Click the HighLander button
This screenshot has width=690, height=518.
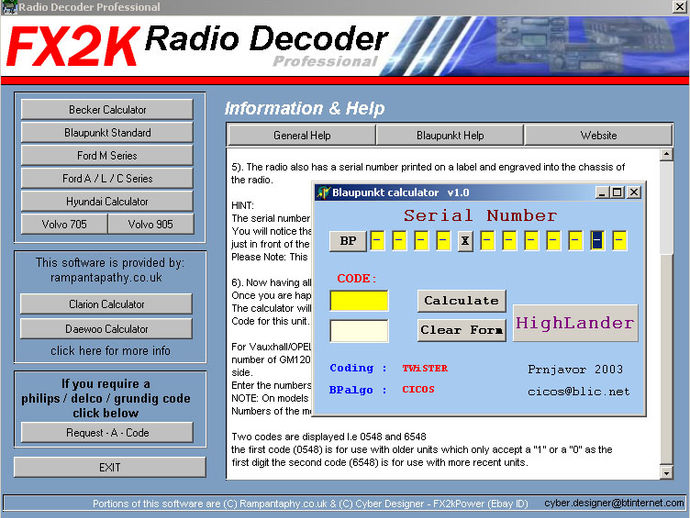tap(575, 323)
